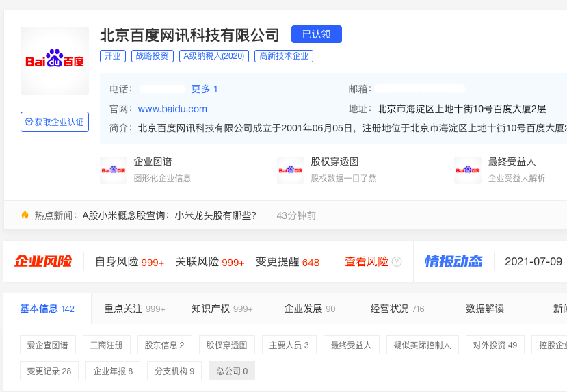Open the 股权穿透图 Baidu icon

(x=291, y=170)
